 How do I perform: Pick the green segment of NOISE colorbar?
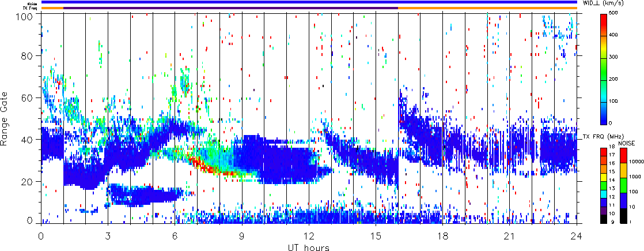(623, 186)
